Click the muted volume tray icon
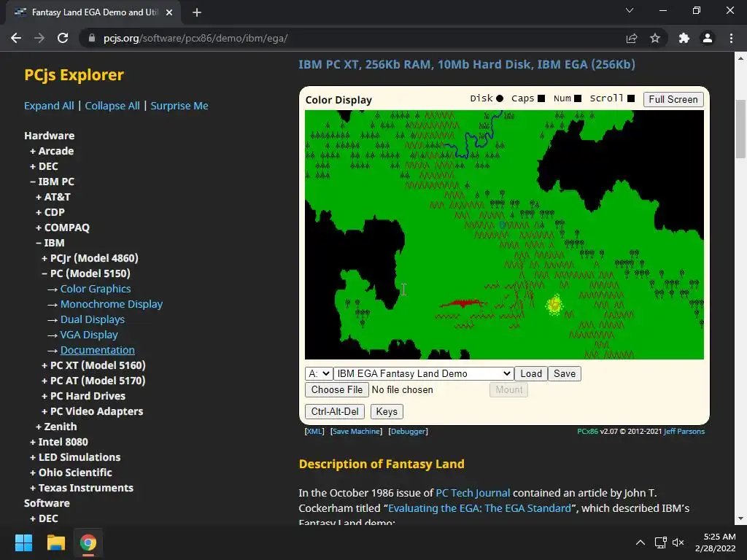747x560 pixels. tap(678, 542)
